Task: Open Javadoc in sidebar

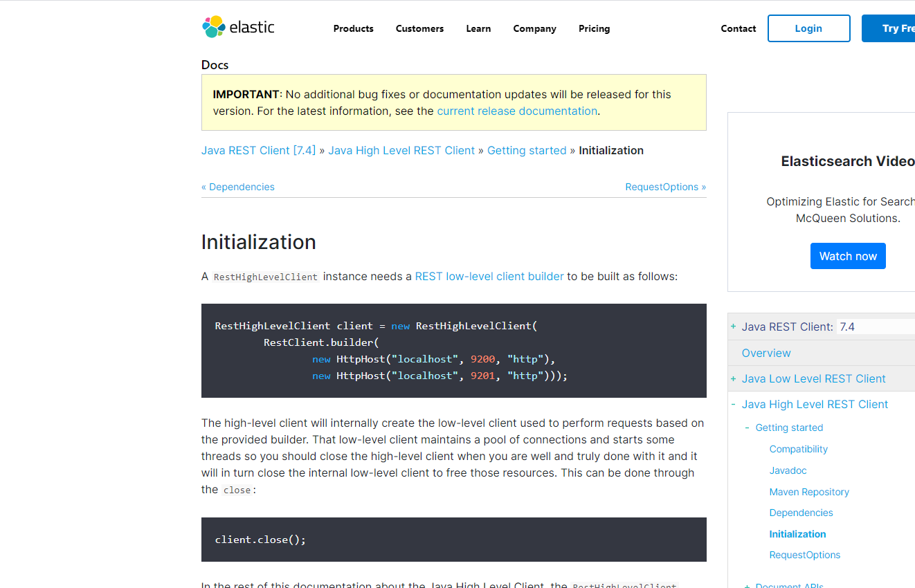Action: click(788, 470)
